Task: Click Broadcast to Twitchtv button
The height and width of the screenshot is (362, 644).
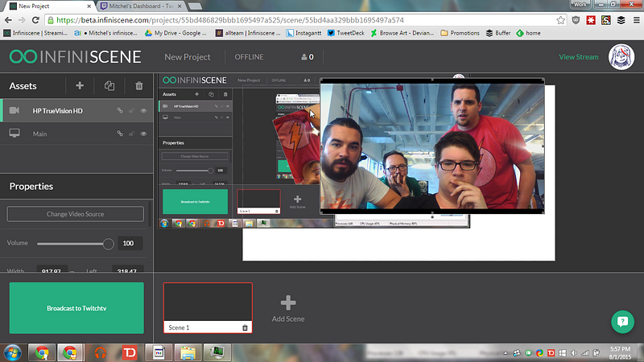Action: tap(76, 308)
